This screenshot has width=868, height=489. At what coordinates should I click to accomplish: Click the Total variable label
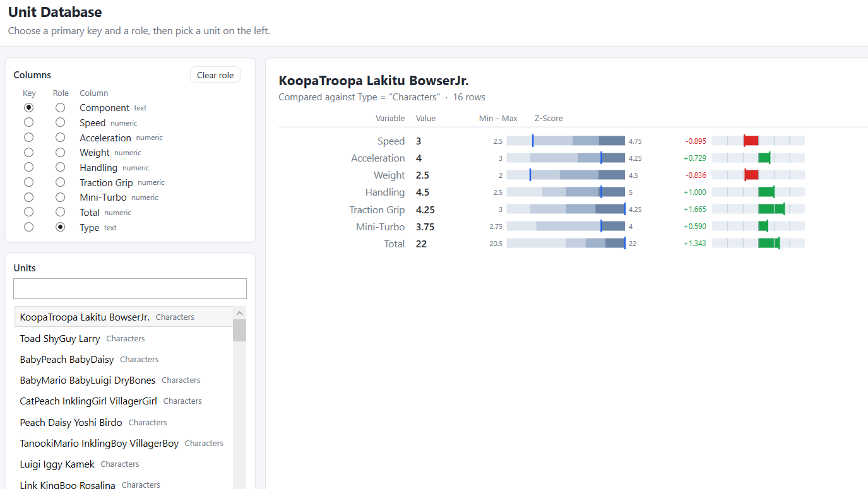pyautogui.click(x=395, y=244)
